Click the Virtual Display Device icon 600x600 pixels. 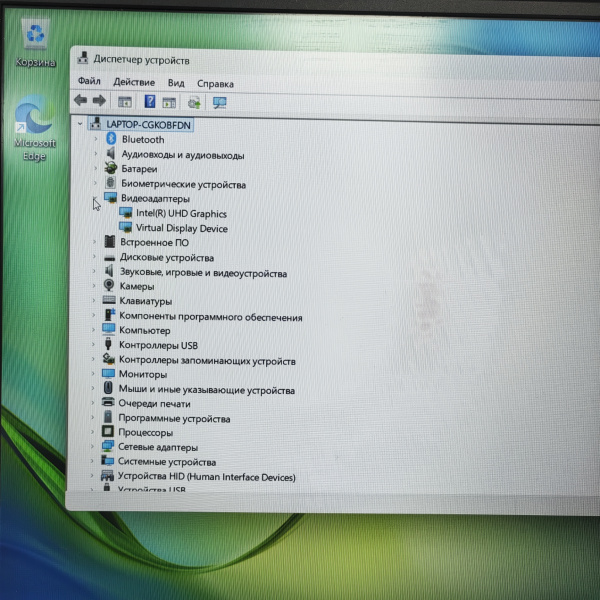125,227
